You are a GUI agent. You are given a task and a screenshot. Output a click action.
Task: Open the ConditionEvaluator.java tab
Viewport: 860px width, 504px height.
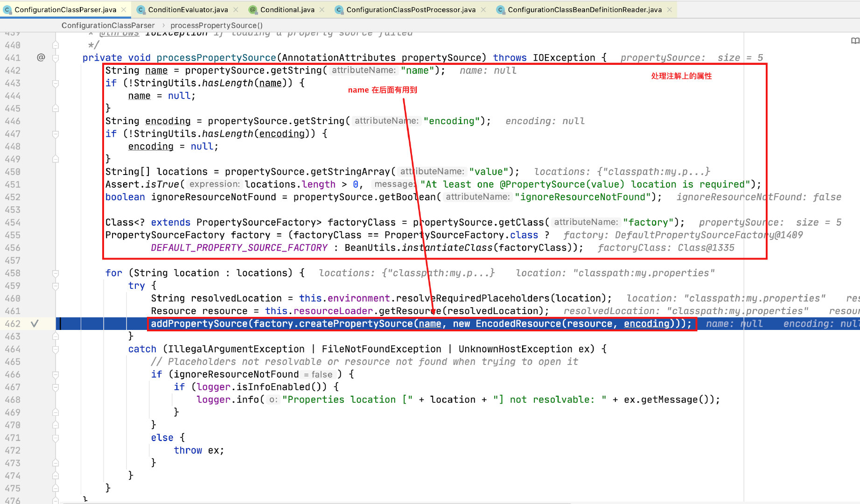click(x=188, y=9)
